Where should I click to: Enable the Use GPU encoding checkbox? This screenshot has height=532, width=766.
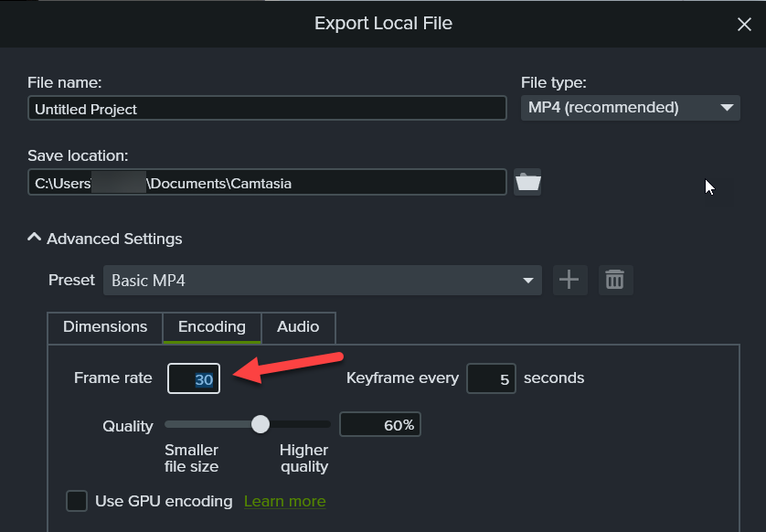click(78, 501)
